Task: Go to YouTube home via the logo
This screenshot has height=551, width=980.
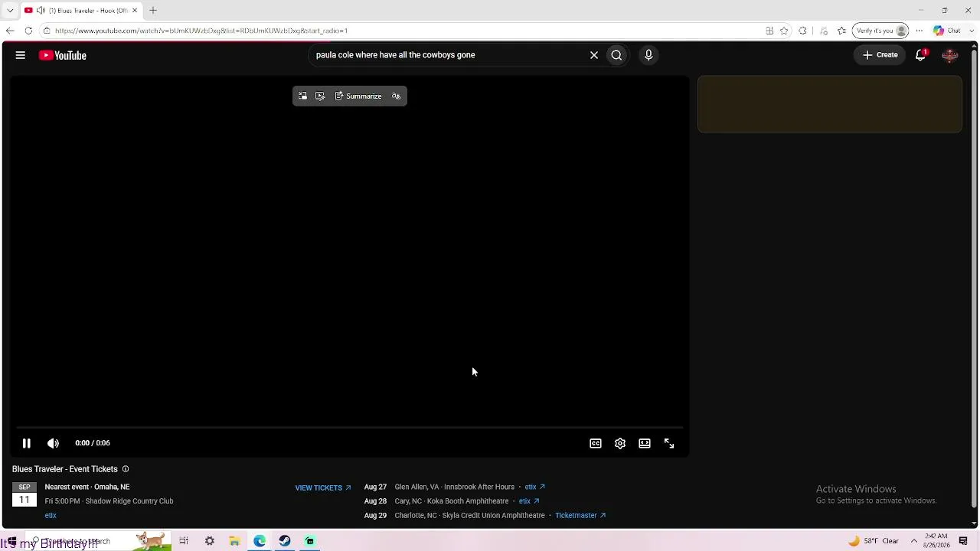Action: (63, 55)
